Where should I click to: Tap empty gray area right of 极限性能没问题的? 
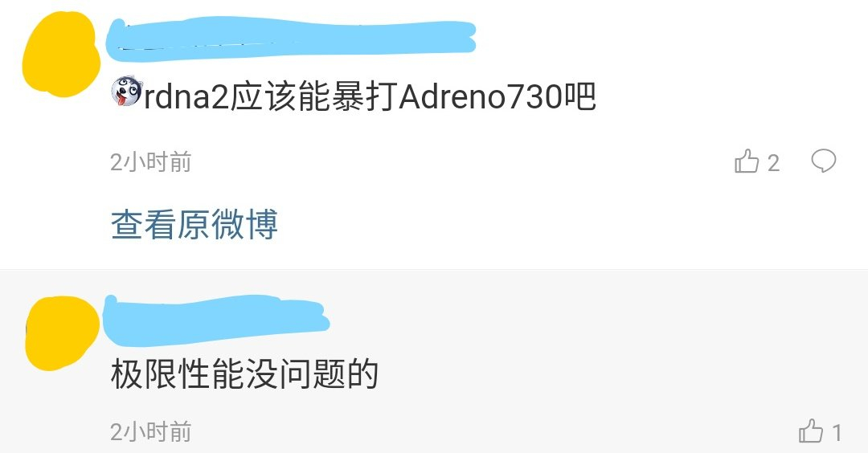[x=609, y=374]
